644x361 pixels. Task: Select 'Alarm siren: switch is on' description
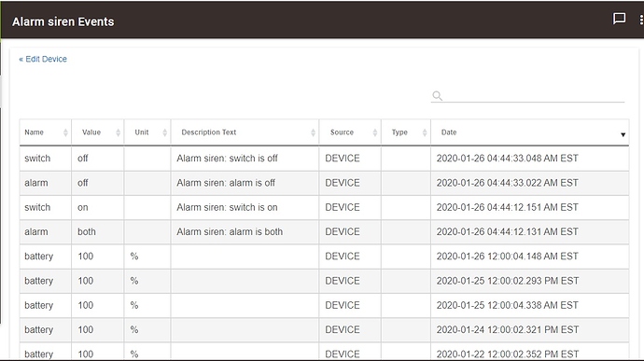click(227, 207)
